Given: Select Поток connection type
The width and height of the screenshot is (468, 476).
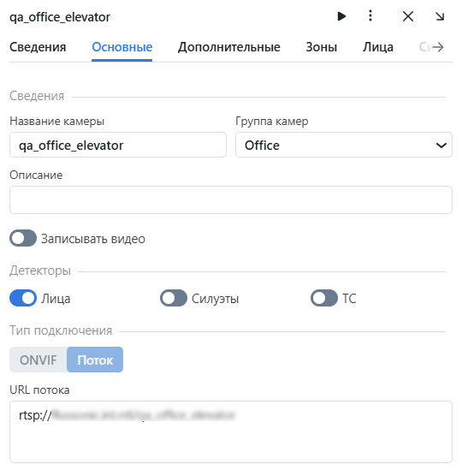Looking at the screenshot, I should pyautogui.click(x=95, y=360).
